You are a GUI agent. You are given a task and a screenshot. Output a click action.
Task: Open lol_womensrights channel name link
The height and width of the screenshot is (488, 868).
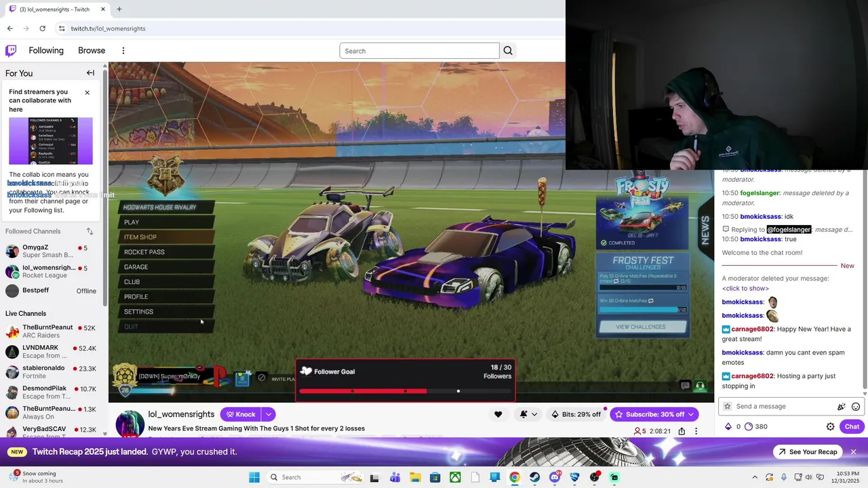pos(181,414)
